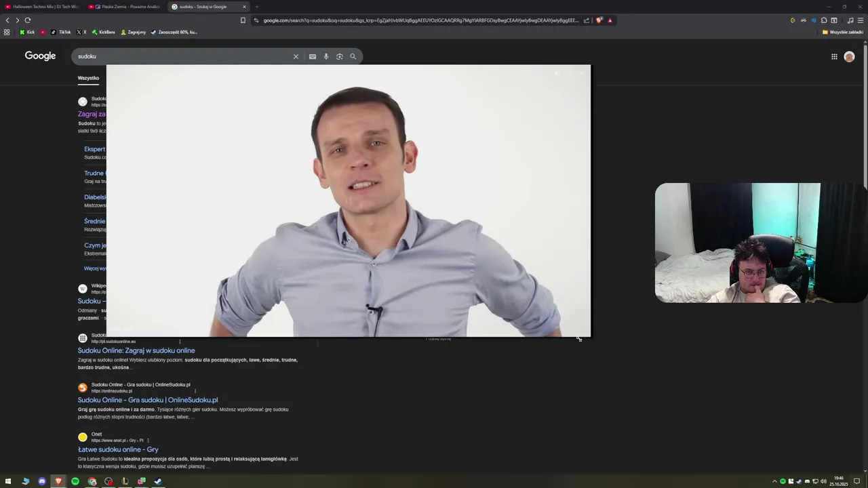Viewport: 868px width, 488px height.
Task: Go forward with the browser forward arrow
Action: pos(18,20)
